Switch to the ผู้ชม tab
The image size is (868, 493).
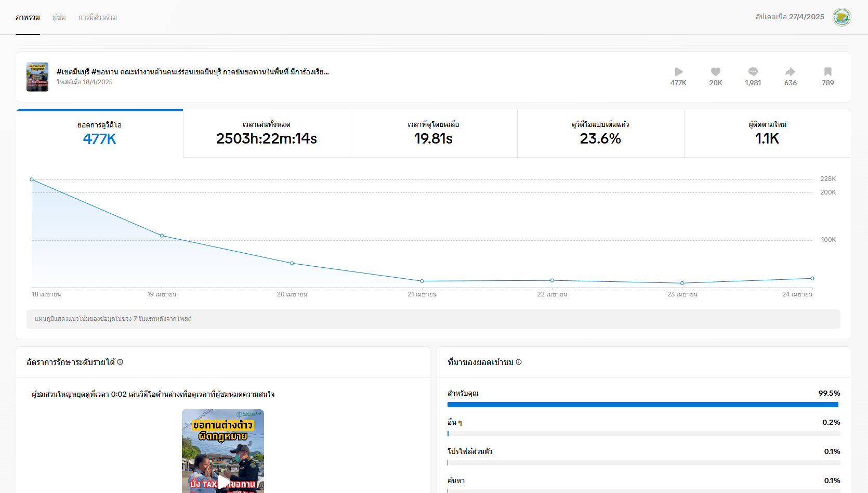click(x=59, y=17)
